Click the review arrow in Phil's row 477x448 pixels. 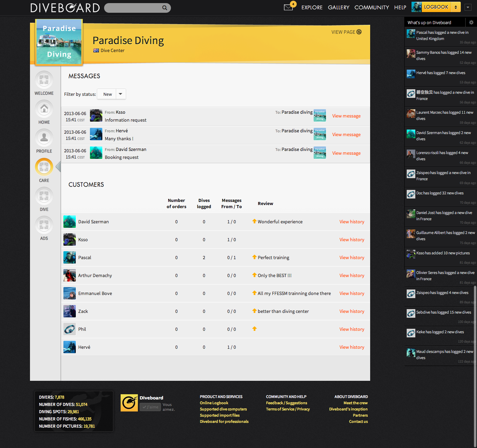[x=254, y=328]
